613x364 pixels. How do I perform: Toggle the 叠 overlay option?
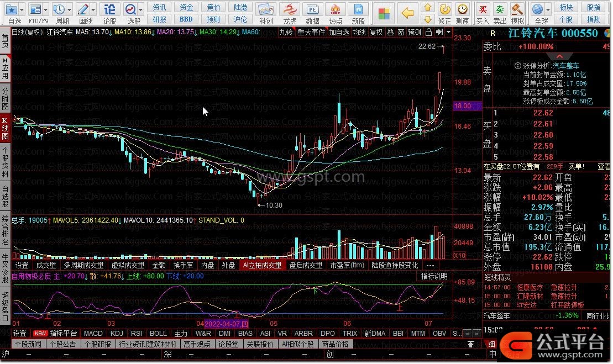pyautogui.click(x=390, y=32)
